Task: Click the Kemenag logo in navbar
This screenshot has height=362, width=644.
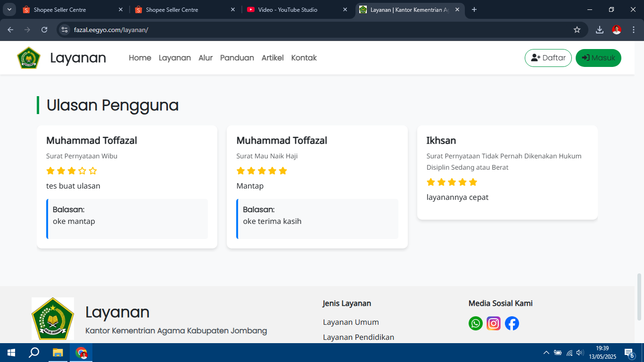Action: (29, 58)
